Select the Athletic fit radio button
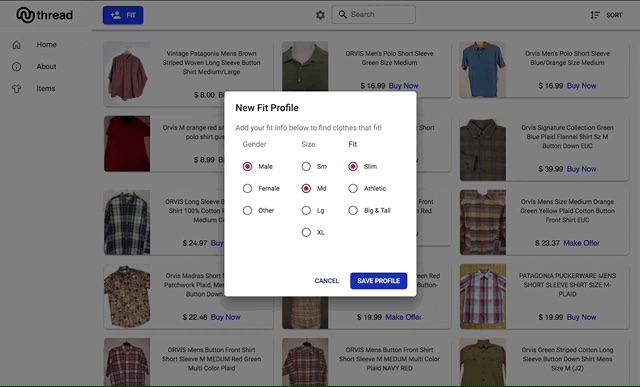Image resolution: width=640 pixels, height=387 pixels. [353, 189]
